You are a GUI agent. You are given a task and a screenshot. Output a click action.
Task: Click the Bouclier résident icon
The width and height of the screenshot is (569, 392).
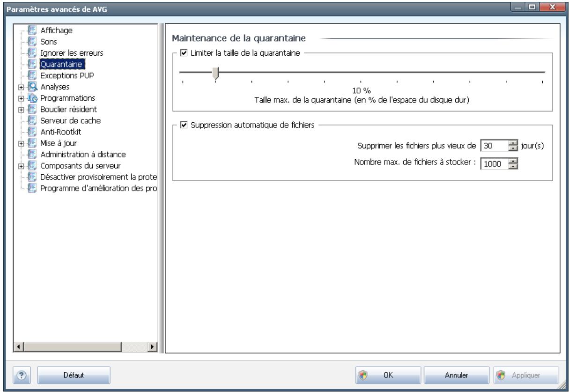coord(32,110)
